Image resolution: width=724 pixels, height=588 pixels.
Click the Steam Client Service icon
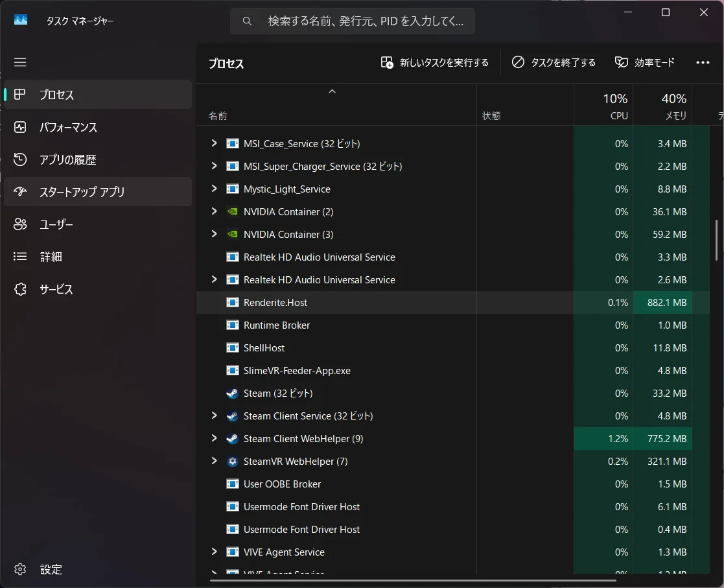pos(232,416)
